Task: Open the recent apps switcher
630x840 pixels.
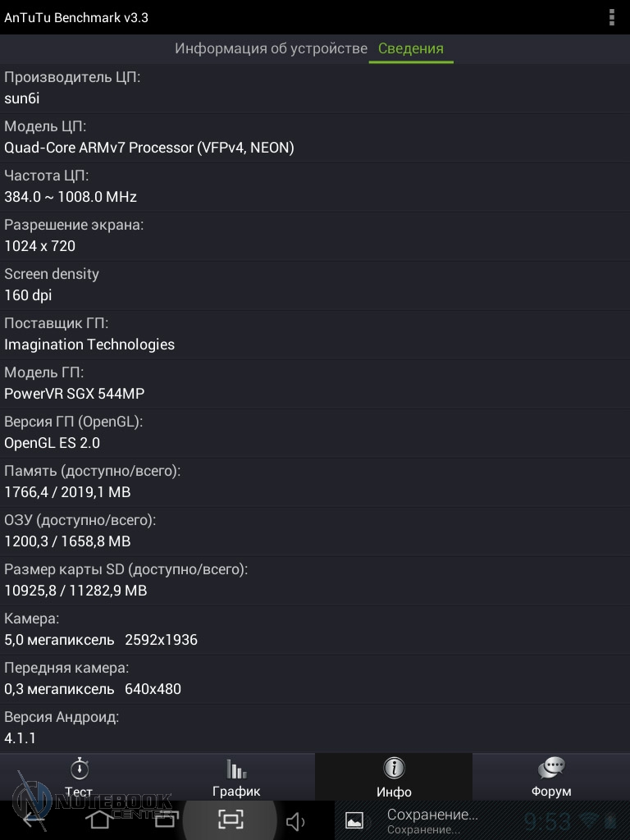Action: 165,819
